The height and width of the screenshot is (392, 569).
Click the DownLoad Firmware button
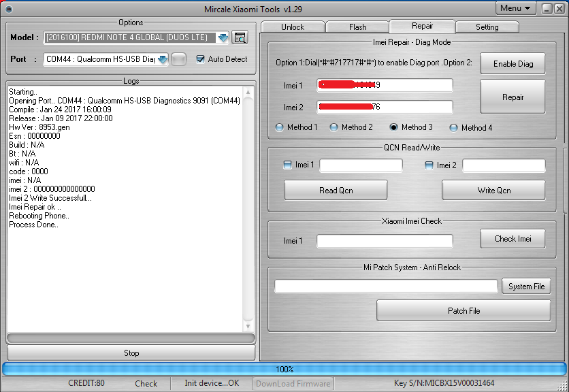(x=293, y=383)
